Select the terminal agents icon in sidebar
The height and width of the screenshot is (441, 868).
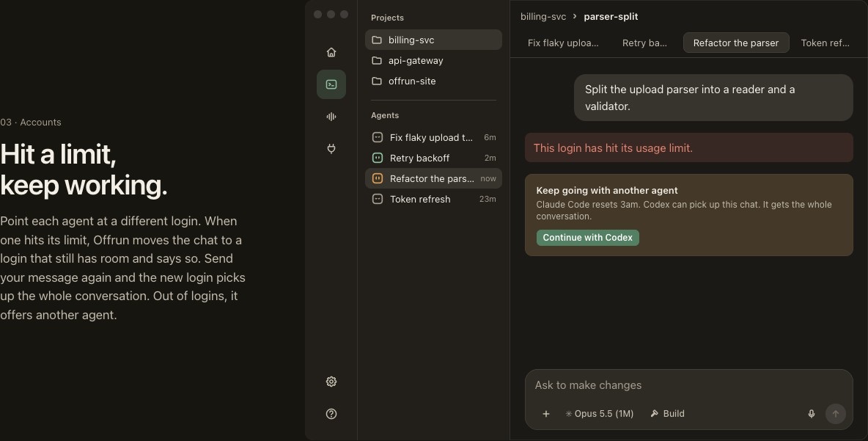tap(331, 84)
